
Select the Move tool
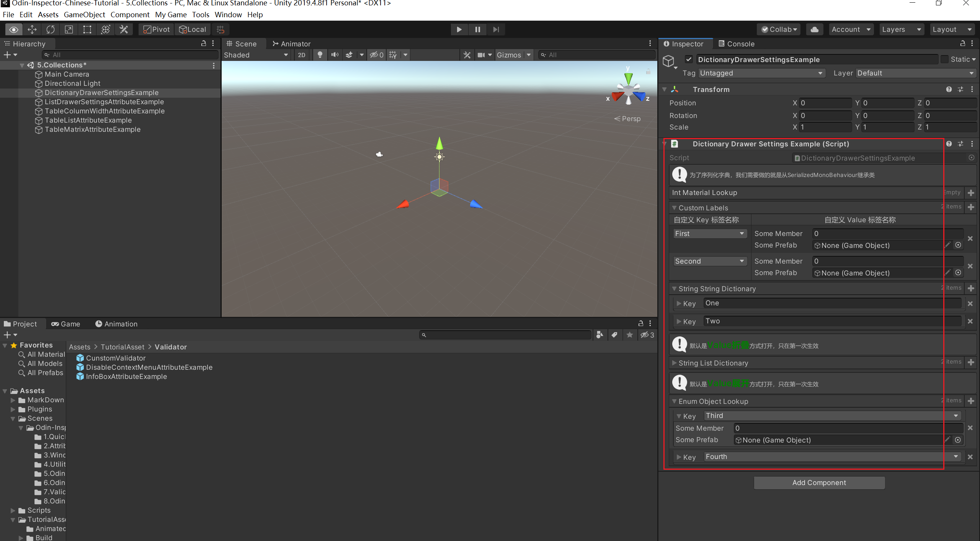[x=32, y=30]
